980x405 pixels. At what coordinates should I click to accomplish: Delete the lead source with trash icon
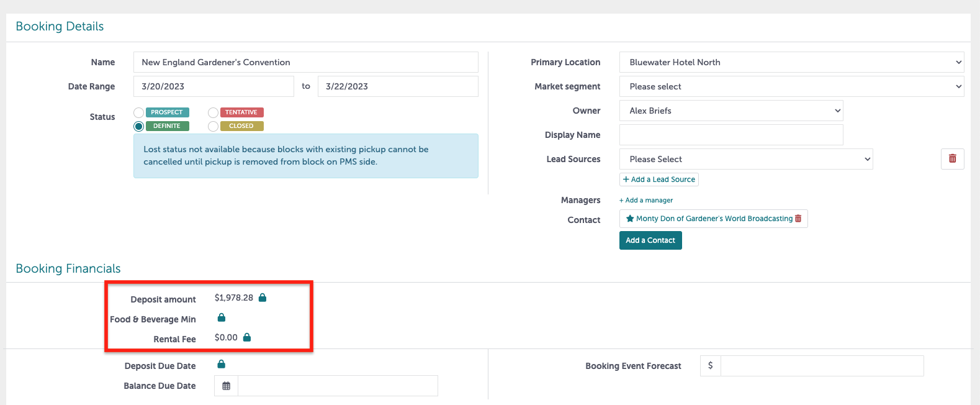953,159
